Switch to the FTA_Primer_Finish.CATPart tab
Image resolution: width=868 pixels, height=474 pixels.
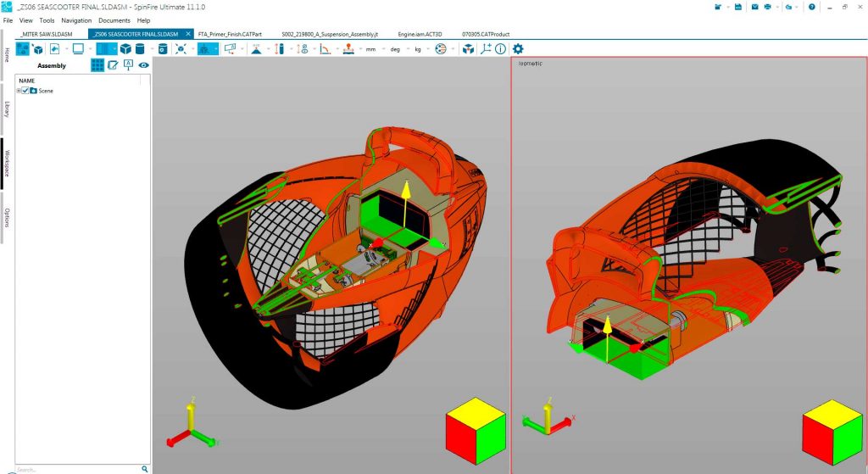click(230, 34)
